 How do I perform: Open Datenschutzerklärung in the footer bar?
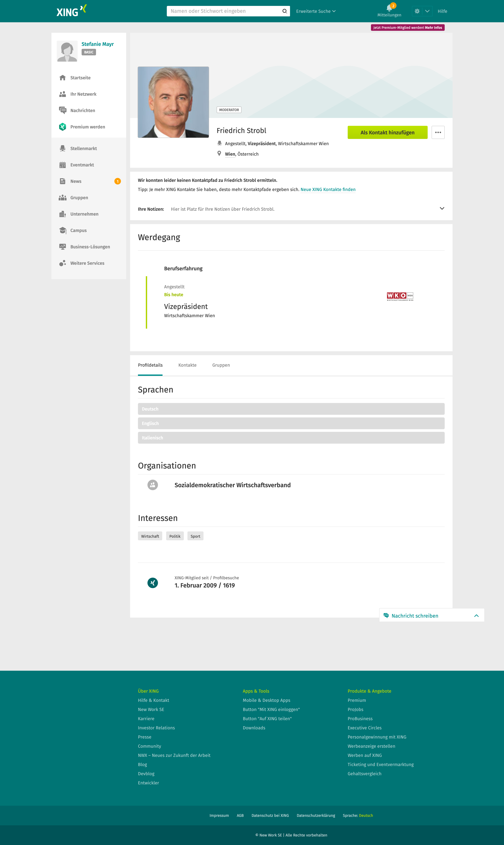tap(316, 816)
